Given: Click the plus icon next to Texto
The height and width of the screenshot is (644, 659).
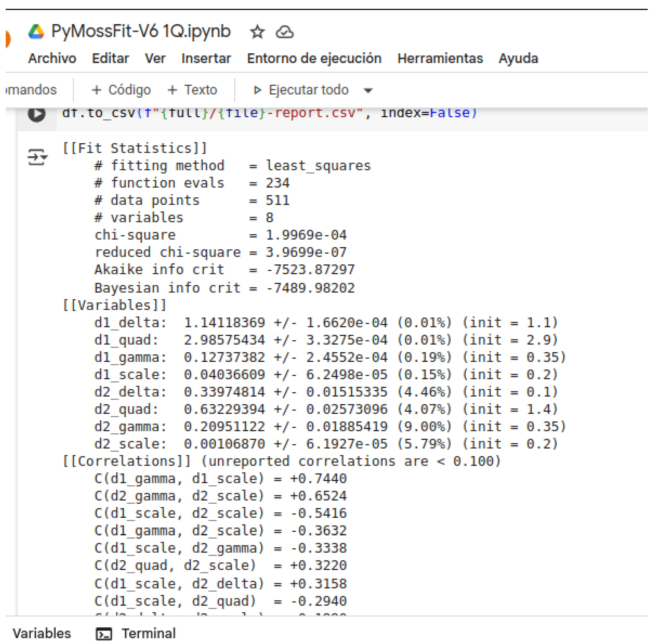Looking at the screenshot, I should point(173,90).
